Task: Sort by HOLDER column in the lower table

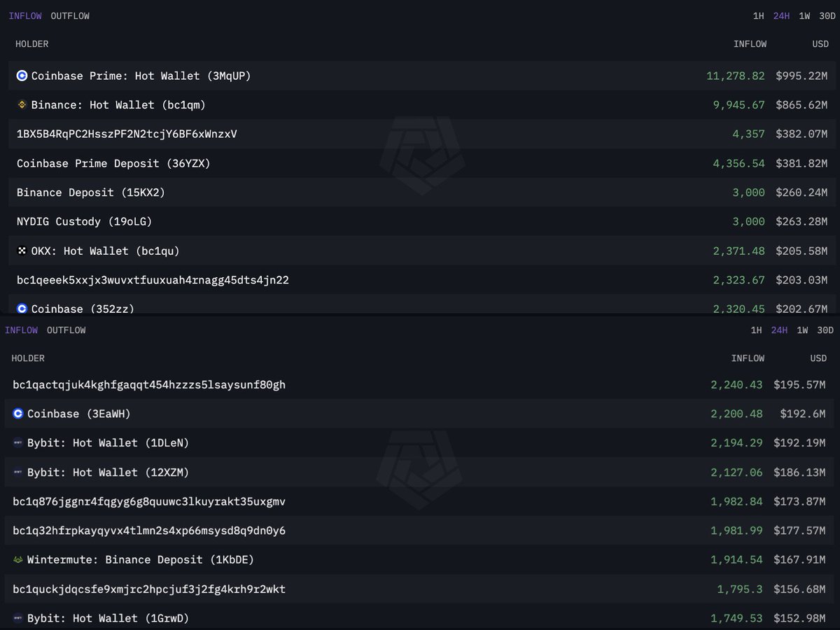Action: click(28, 358)
